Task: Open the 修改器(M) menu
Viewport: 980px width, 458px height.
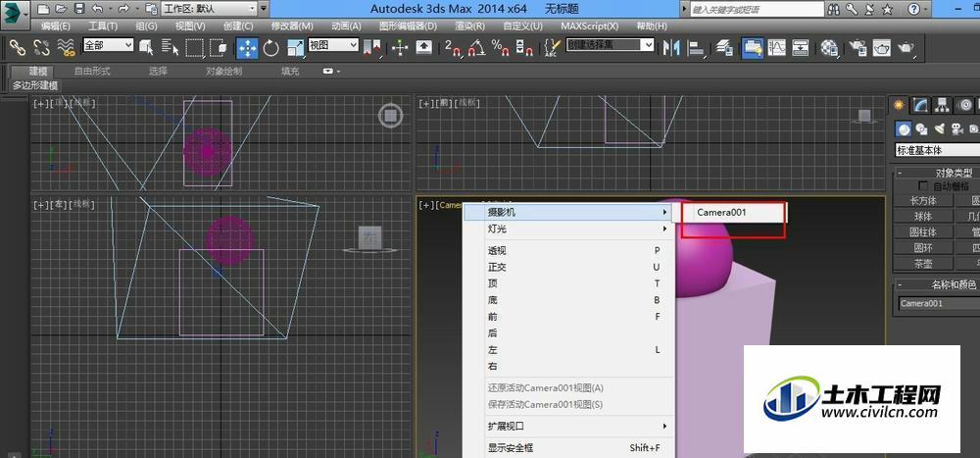Action: pos(292,26)
